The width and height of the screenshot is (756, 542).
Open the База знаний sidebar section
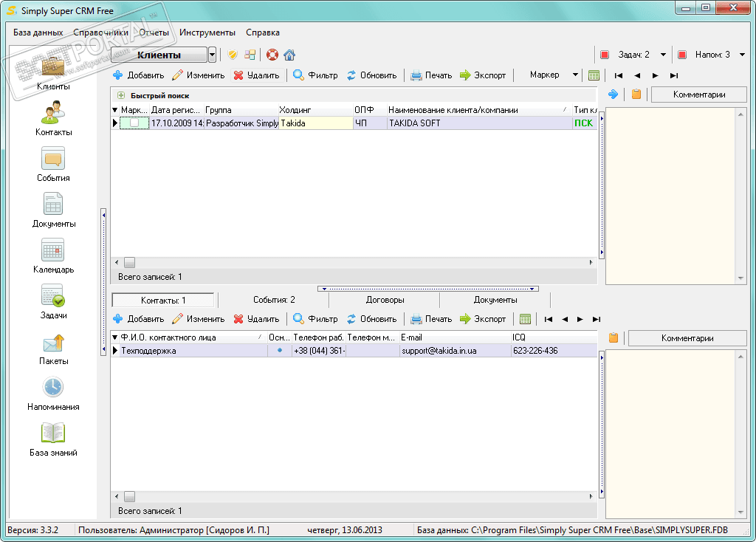(x=53, y=439)
